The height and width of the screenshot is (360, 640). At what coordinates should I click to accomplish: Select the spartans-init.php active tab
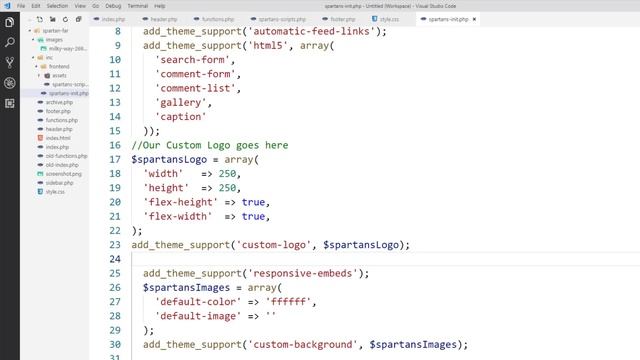tap(448, 19)
